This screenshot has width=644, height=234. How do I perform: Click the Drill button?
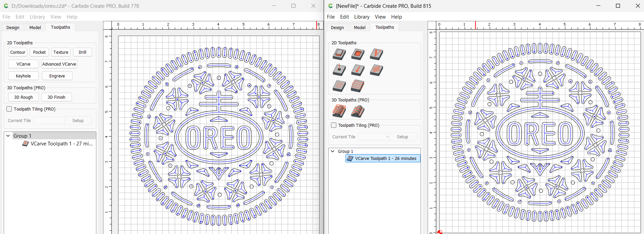point(82,52)
